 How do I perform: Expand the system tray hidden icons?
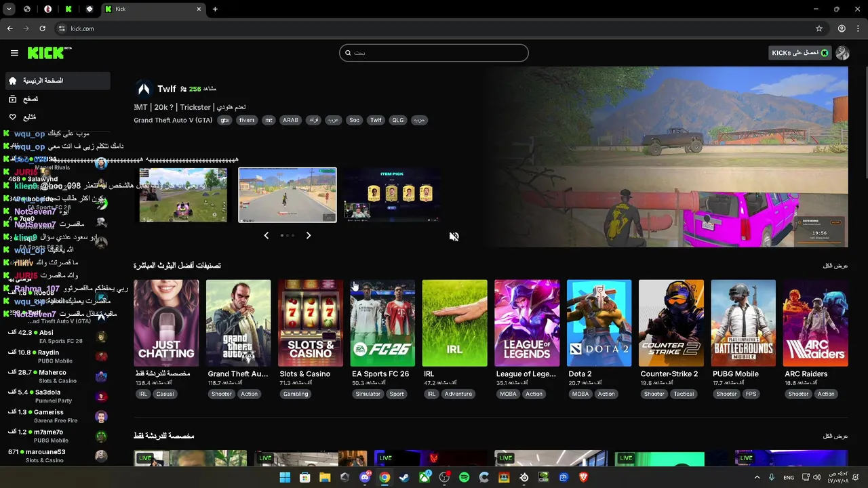757,477
